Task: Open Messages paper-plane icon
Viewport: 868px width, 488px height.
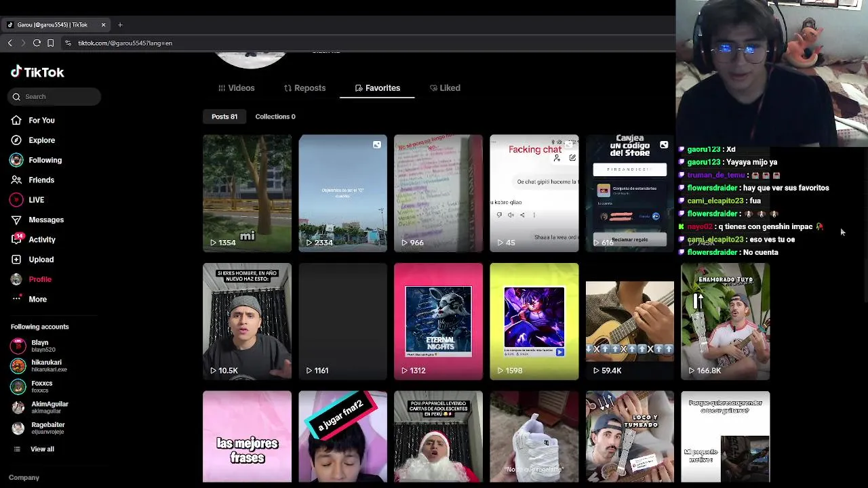Action: 16,220
